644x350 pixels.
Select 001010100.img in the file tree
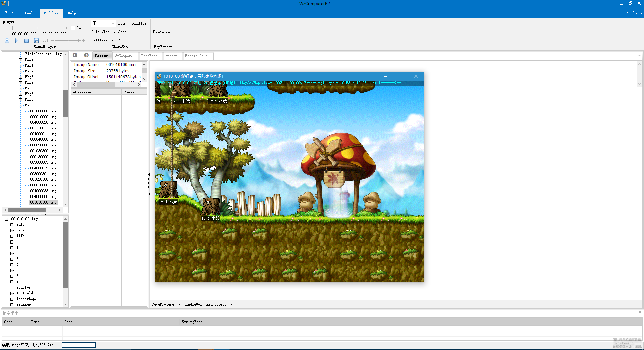click(x=43, y=203)
